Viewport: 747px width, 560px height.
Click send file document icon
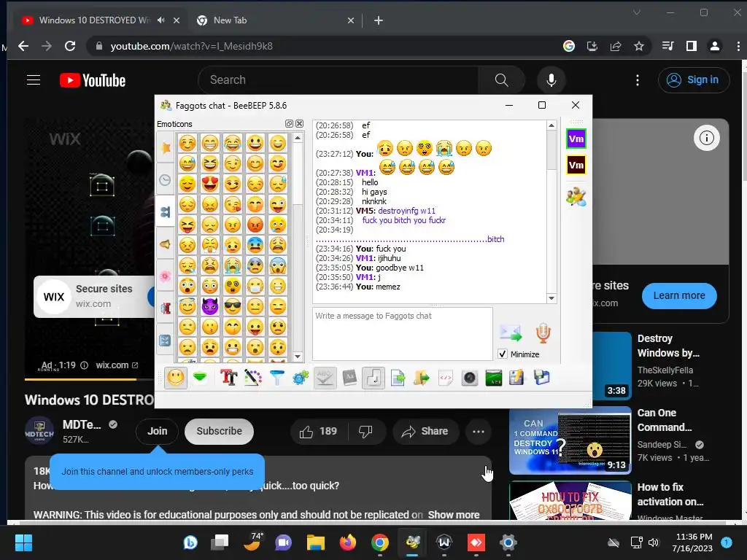coord(398,378)
